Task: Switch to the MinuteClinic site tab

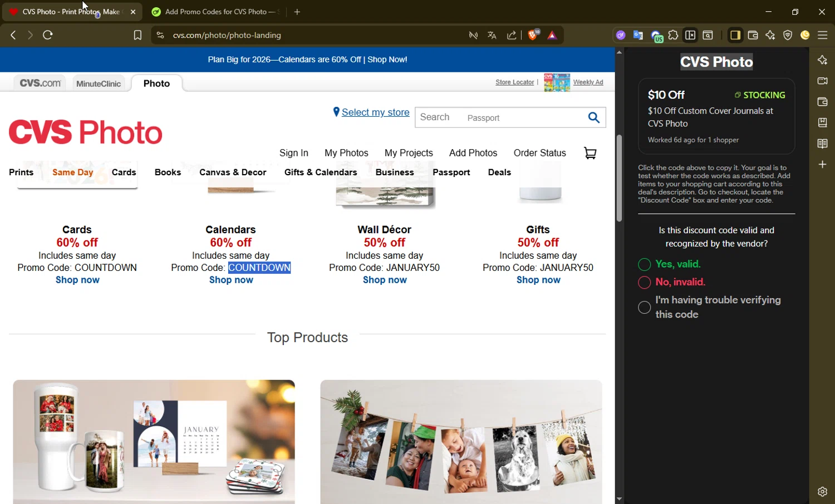Action: click(99, 83)
